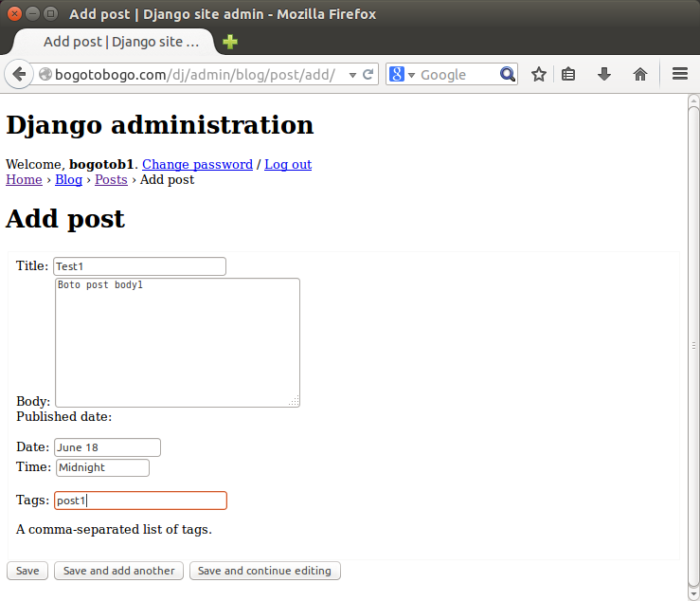Minimize the Firefox window
Image resolution: width=700 pixels, height=601 pixels.
[32, 14]
